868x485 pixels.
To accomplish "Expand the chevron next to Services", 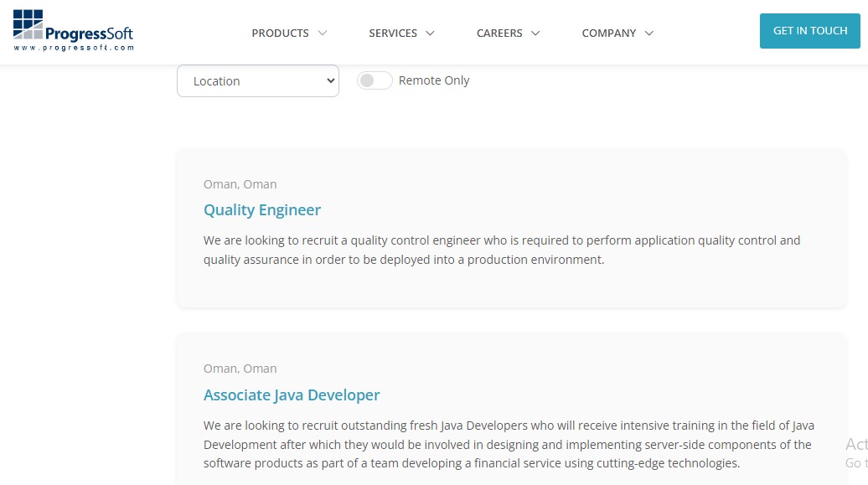I will [430, 34].
